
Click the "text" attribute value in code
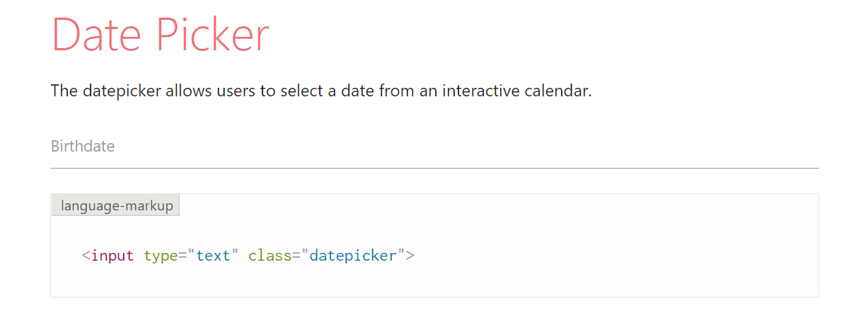click(x=213, y=256)
